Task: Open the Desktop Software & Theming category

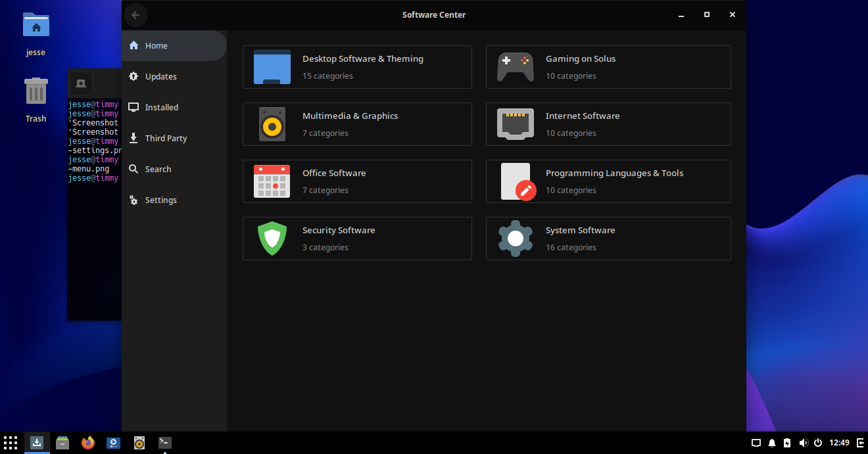Action: point(357,67)
